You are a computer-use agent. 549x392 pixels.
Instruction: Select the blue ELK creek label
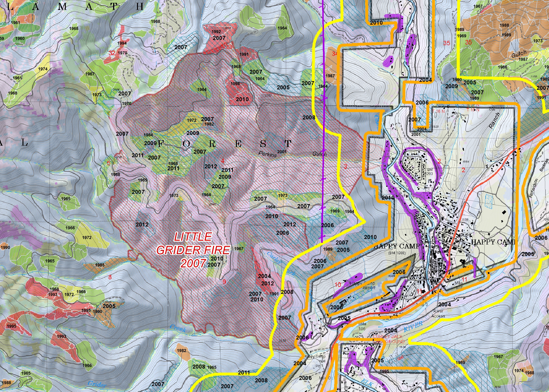point(367,383)
